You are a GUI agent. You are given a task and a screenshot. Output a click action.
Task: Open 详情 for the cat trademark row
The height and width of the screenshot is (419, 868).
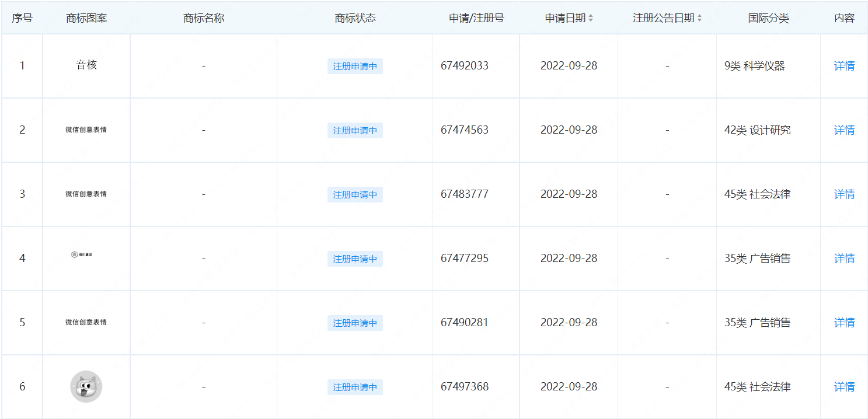click(x=844, y=387)
